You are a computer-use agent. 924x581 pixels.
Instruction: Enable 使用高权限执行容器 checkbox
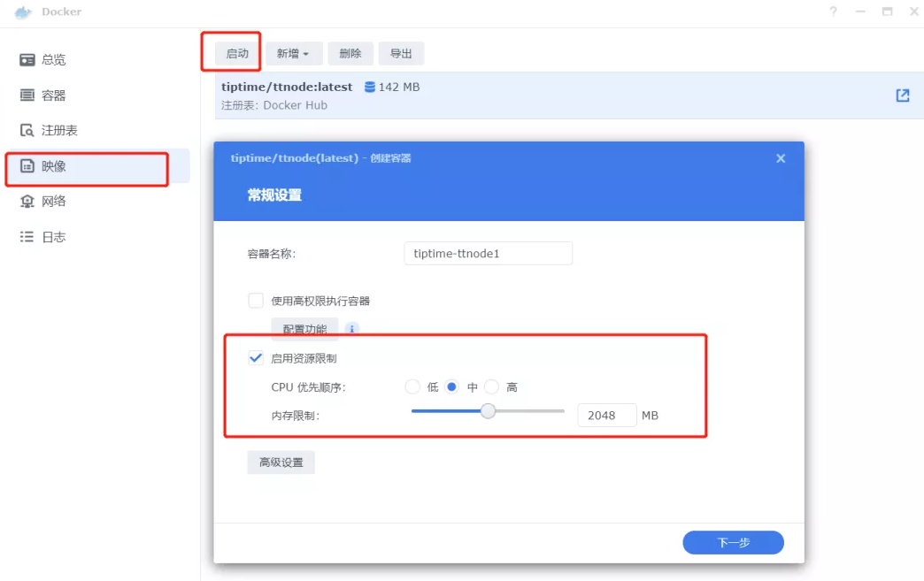[256, 301]
